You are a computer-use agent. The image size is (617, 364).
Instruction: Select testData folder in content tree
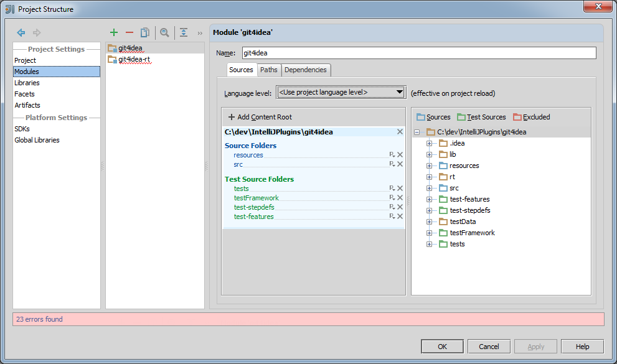[x=463, y=222]
